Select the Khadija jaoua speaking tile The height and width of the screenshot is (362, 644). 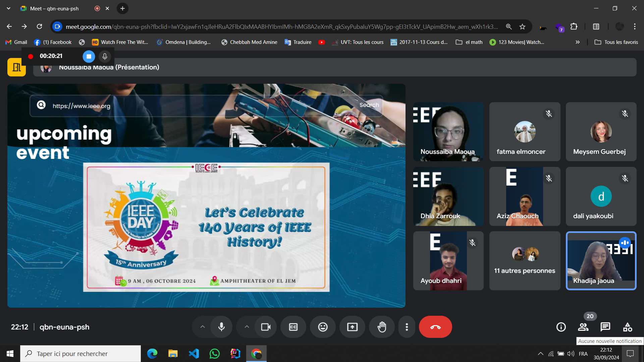point(601,261)
